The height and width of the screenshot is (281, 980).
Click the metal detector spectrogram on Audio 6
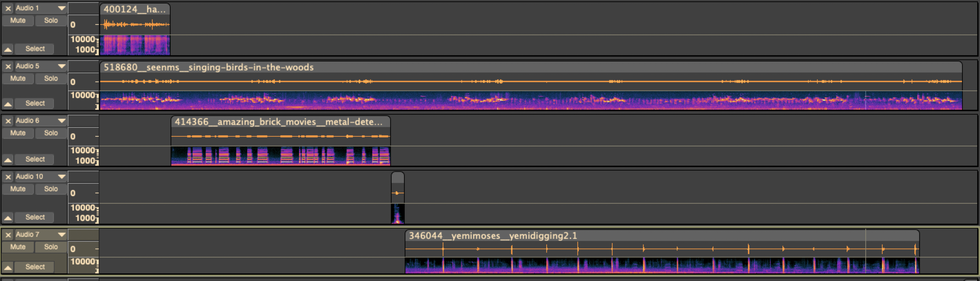point(281,156)
